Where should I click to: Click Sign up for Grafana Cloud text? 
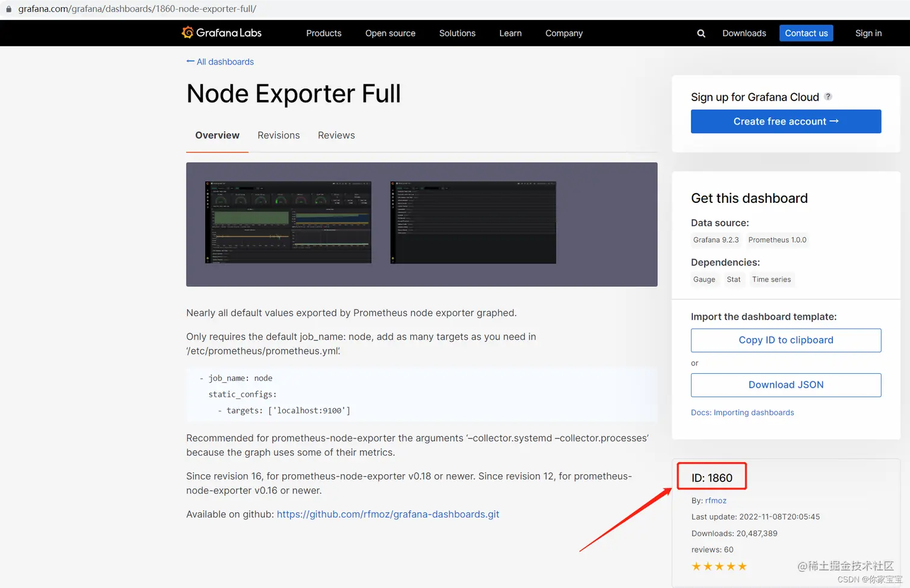click(x=755, y=97)
